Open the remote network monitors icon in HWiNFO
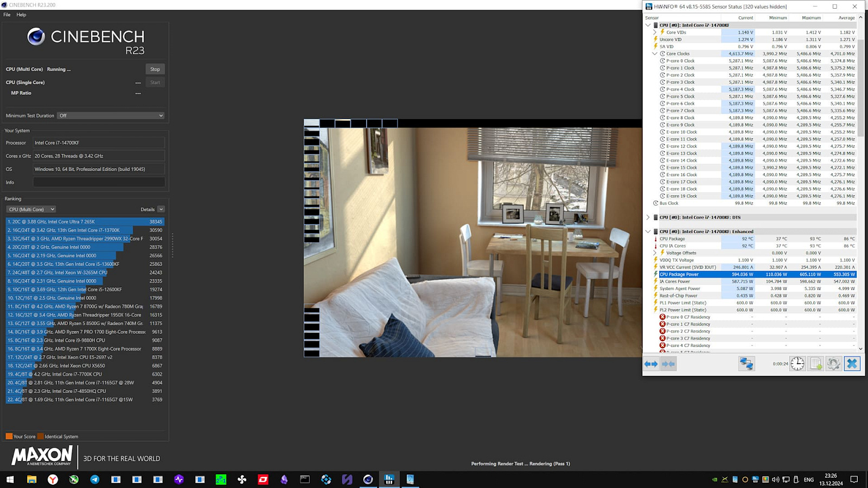 (x=746, y=364)
